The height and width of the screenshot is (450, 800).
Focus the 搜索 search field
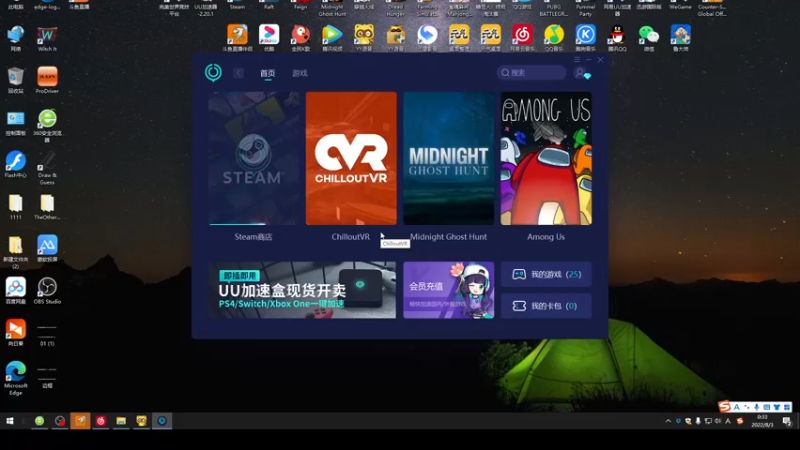(x=531, y=72)
